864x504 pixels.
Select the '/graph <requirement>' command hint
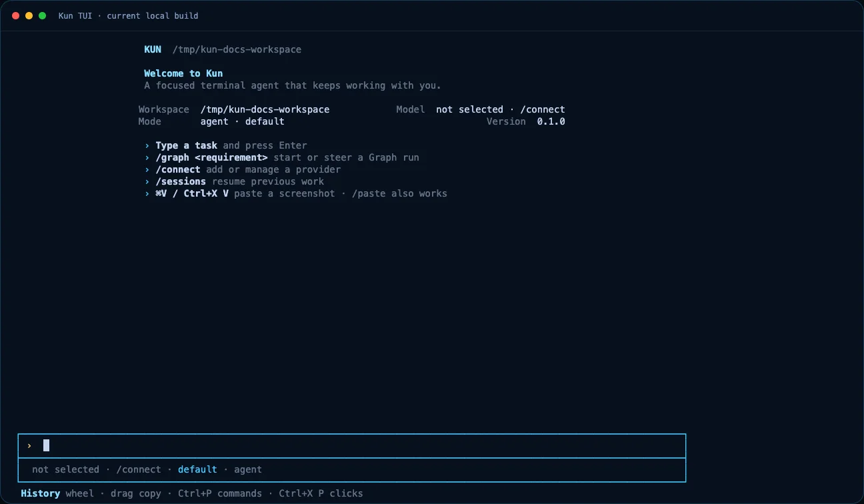211,157
